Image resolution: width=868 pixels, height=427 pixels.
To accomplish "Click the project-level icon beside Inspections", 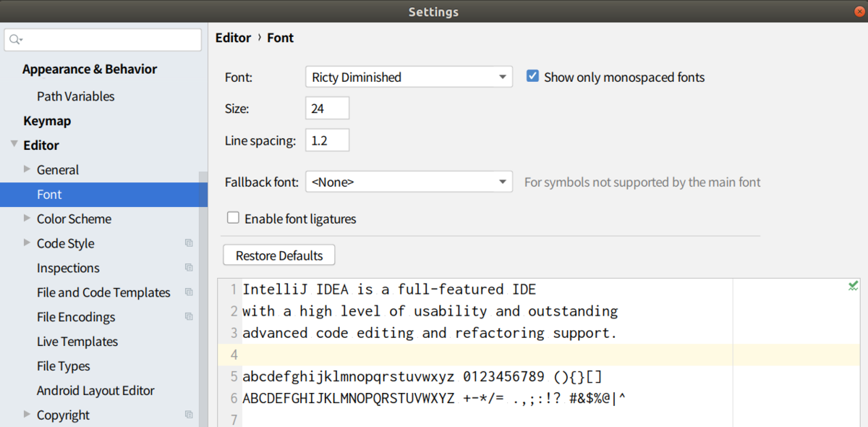I will pyautogui.click(x=189, y=268).
